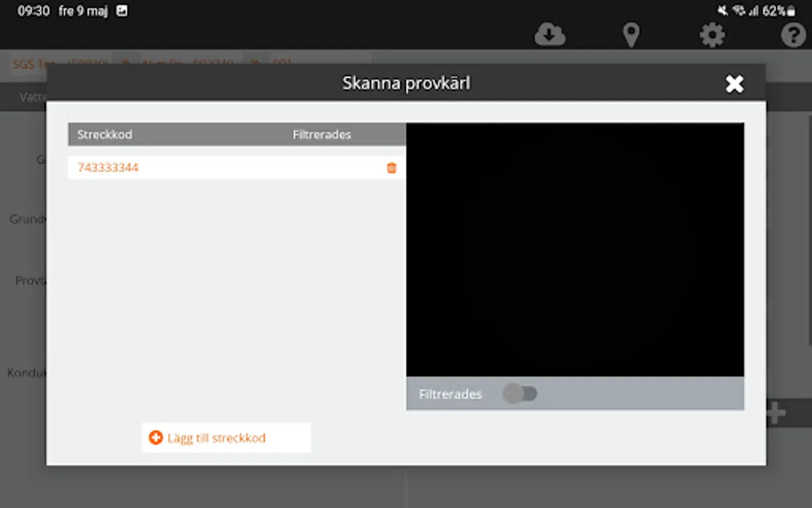This screenshot has height=508, width=812.
Task: Open the settings gear icon
Action: pos(712,34)
